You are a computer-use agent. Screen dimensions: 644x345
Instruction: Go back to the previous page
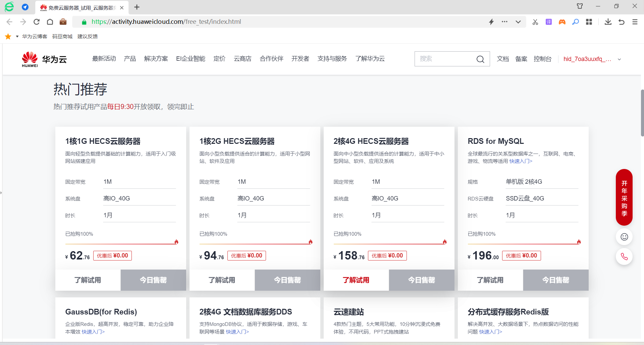[9, 22]
